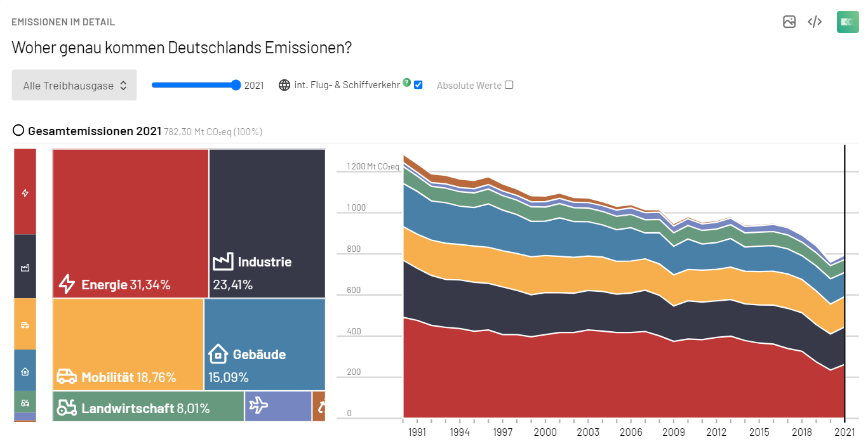Click the 2009 label on the chart axis
The width and height of the screenshot is (868, 446).
click(x=674, y=433)
